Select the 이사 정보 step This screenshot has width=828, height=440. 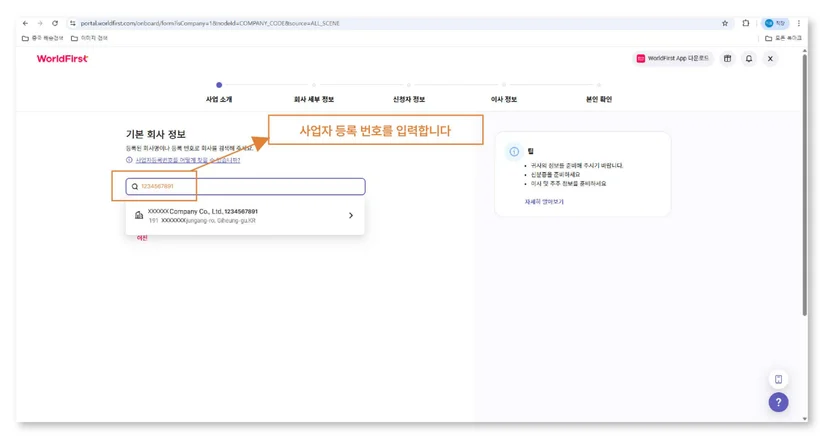tap(504, 99)
